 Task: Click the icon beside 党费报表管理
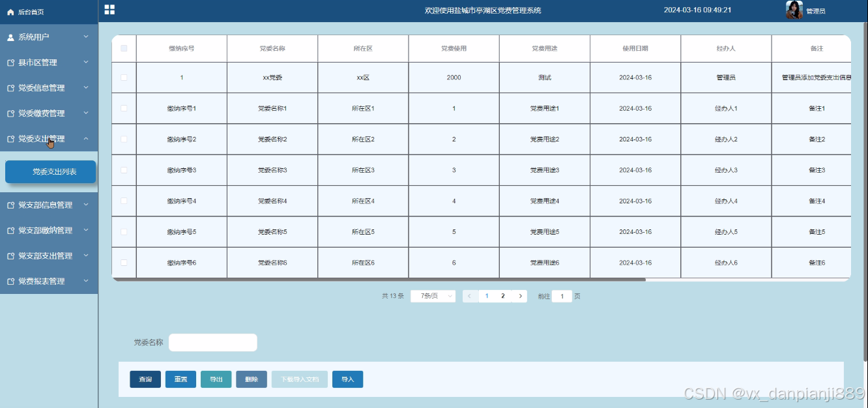[10, 281]
